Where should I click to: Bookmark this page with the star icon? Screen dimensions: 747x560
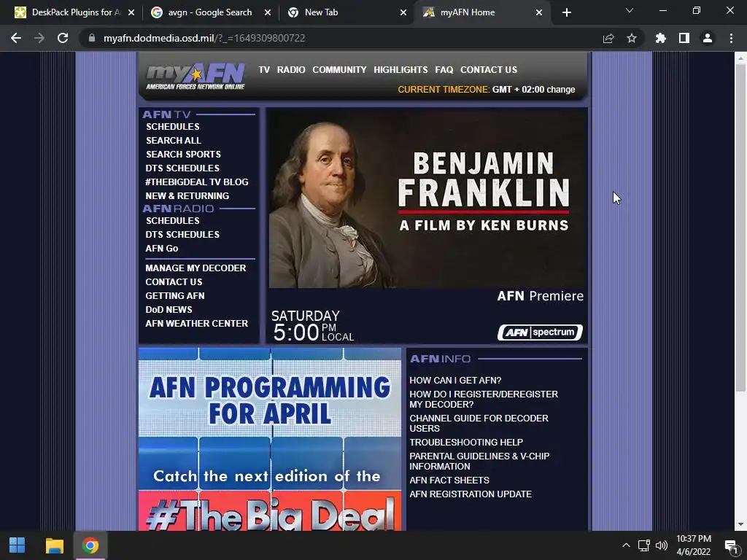click(632, 38)
